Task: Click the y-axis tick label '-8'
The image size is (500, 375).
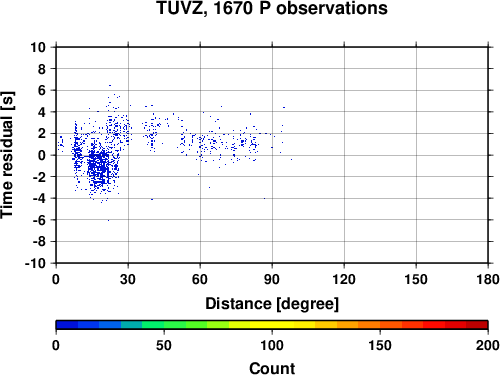Action: point(39,242)
